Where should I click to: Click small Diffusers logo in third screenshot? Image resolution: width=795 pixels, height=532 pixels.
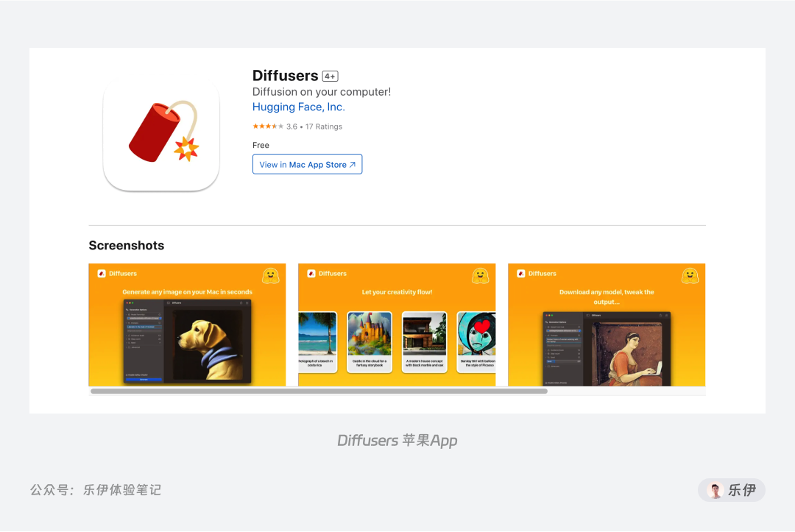tap(520, 274)
